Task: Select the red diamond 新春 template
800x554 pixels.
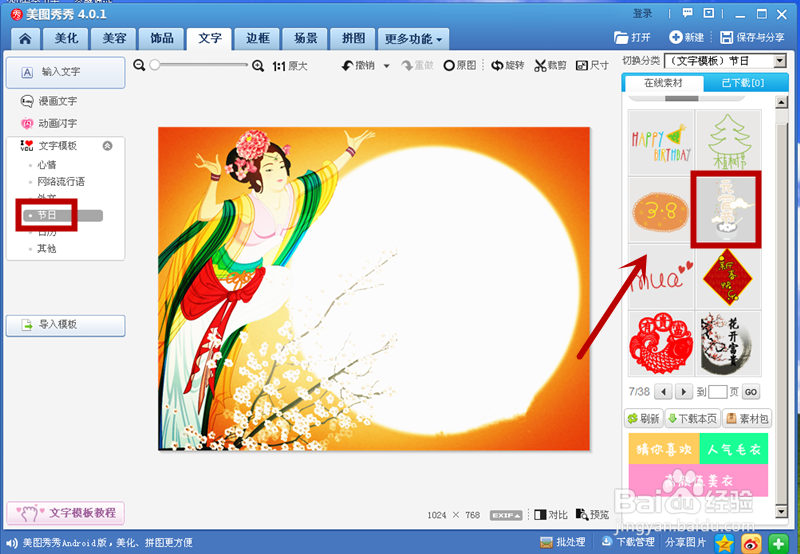Action: (x=728, y=277)
